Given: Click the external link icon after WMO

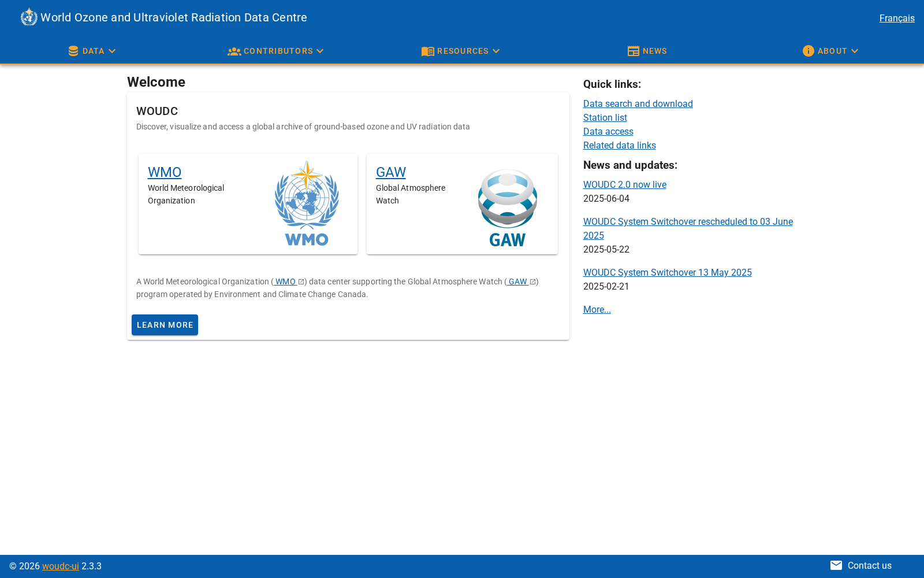Looking at the screenshot, I should 301,282.
